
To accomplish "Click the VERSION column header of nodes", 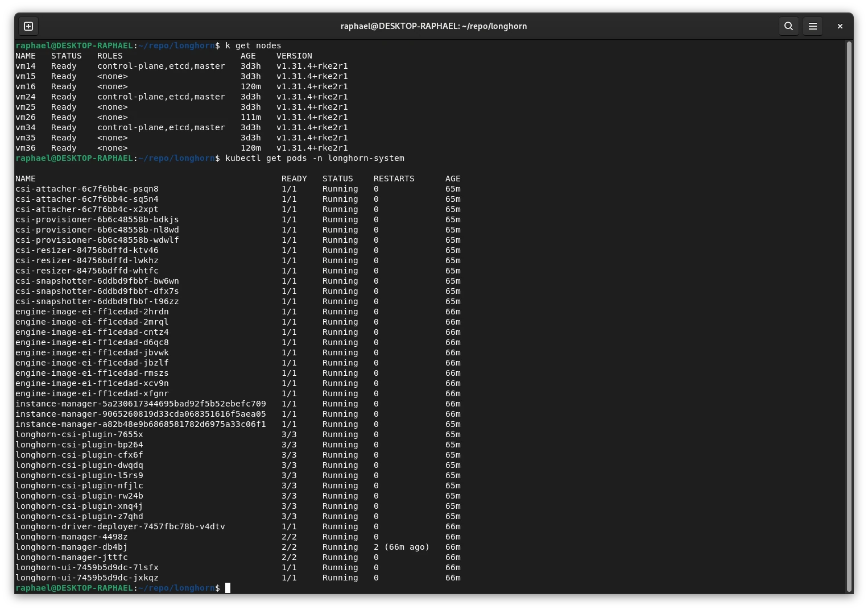I will [294, 56].
